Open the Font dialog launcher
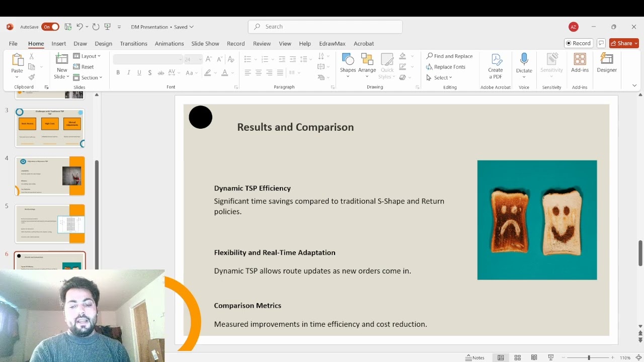The image size is (644, 362). point(236,87)
